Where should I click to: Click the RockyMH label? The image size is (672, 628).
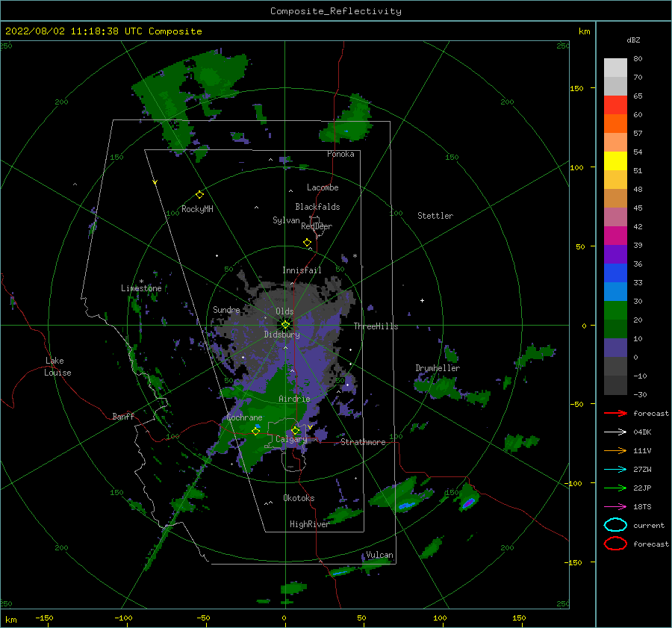coord(197,209)
